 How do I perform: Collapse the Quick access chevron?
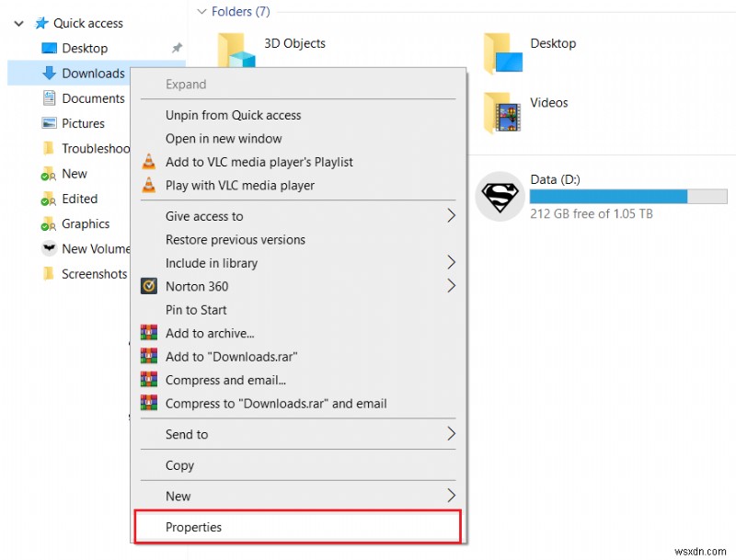[x=18, y=23]
